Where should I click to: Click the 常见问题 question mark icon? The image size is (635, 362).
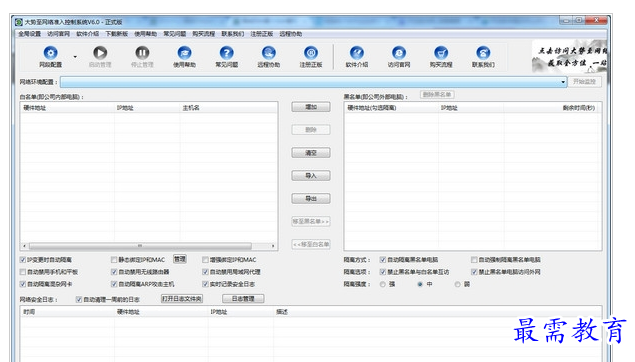[x=226, y=53]
